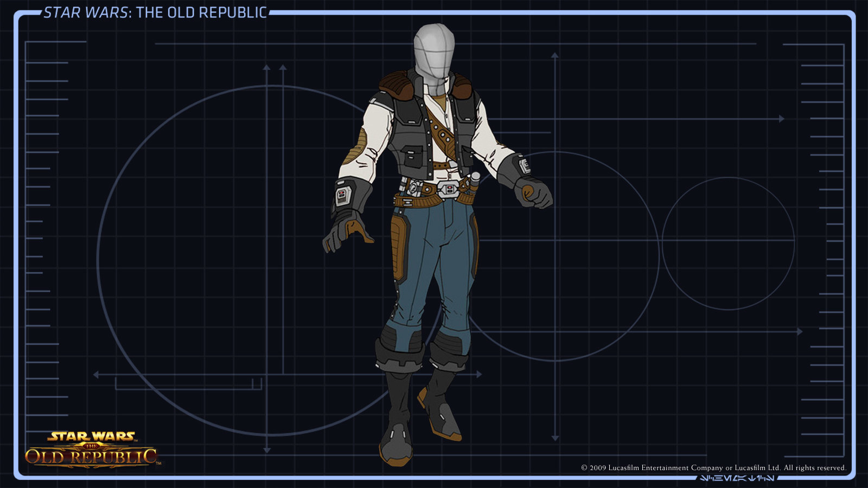The image size is (868, 488).
Task: Click the Aurebesh script on bottom border
Action: [737, 478]
